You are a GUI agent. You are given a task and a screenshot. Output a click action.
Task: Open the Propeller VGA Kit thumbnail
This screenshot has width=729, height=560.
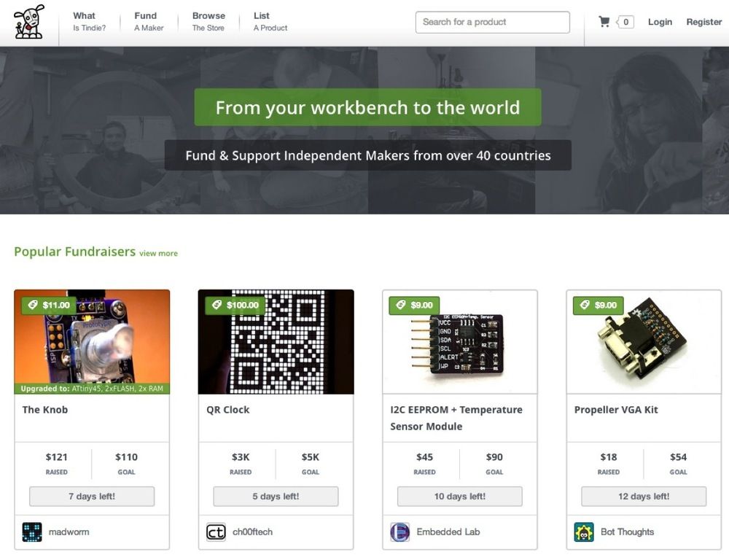(x=644, y=342)
